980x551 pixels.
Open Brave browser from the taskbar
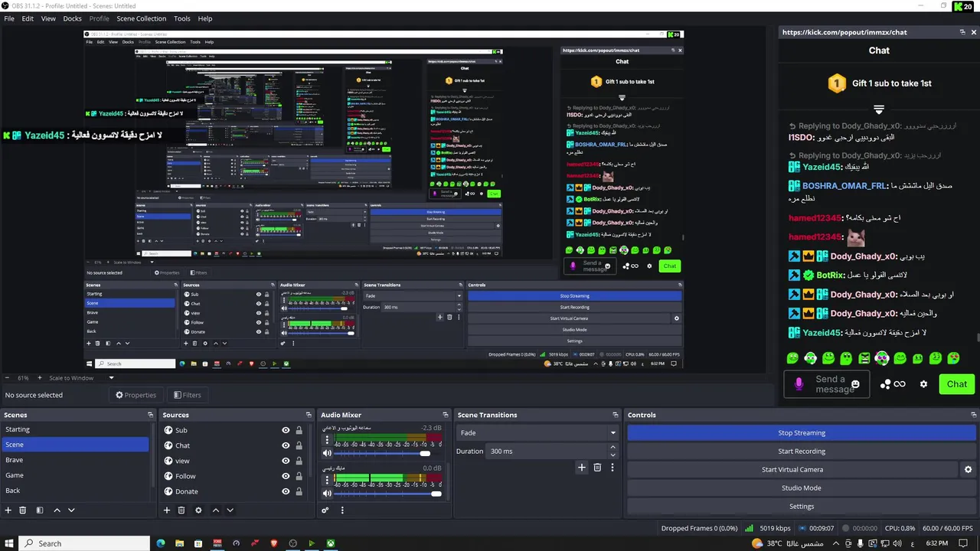[x=274, y=543]
